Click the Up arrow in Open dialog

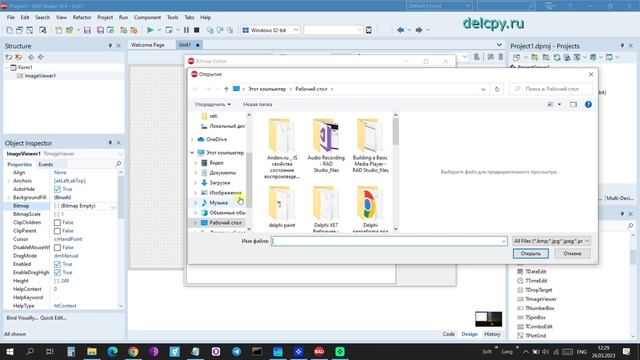[226, 89]
